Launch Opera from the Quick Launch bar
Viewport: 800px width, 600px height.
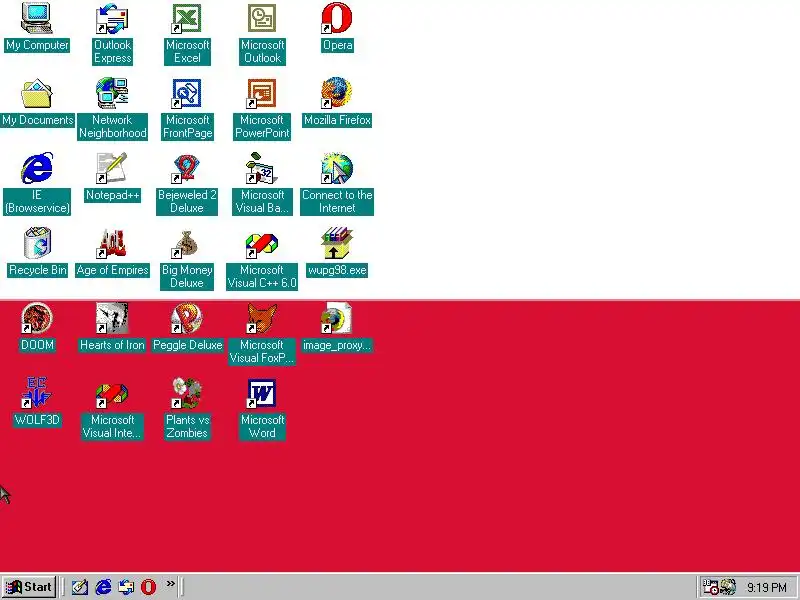click(x=148, y=587)
